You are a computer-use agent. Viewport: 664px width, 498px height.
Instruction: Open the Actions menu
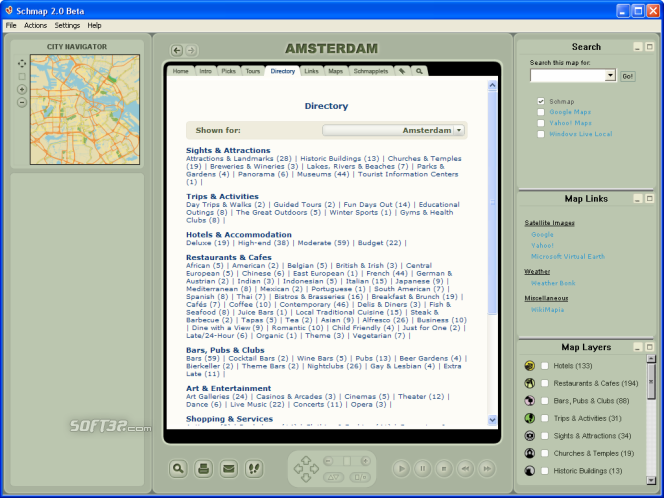35,25
